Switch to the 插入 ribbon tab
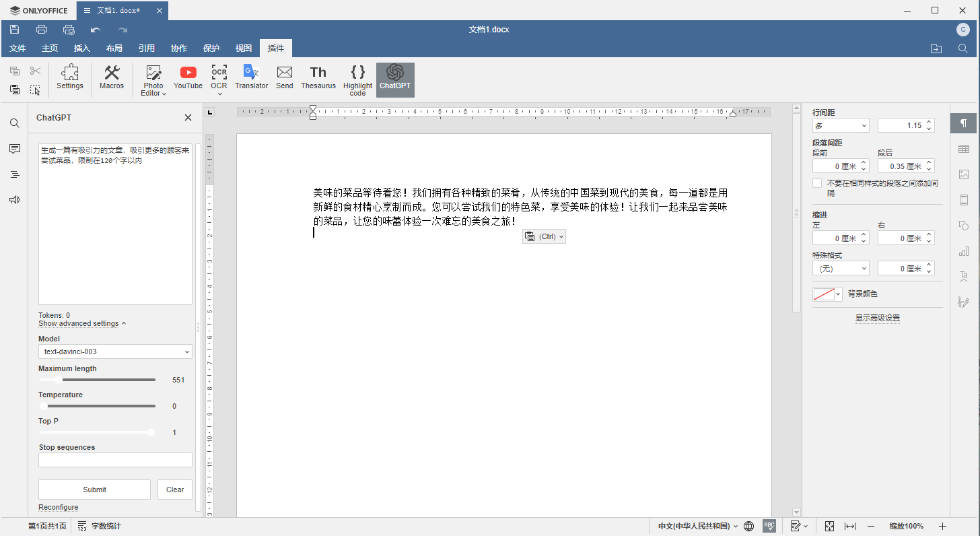 click(x=81, y=48)
